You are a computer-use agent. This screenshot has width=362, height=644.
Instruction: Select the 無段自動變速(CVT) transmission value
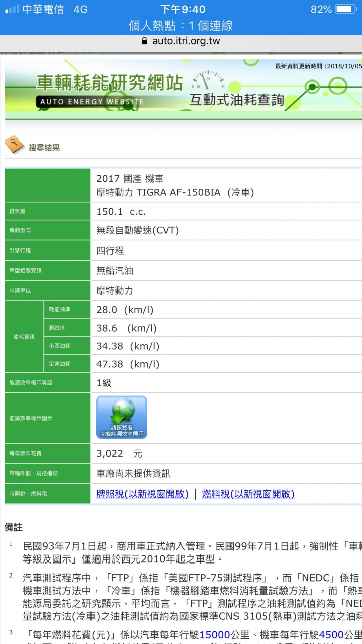138,230
